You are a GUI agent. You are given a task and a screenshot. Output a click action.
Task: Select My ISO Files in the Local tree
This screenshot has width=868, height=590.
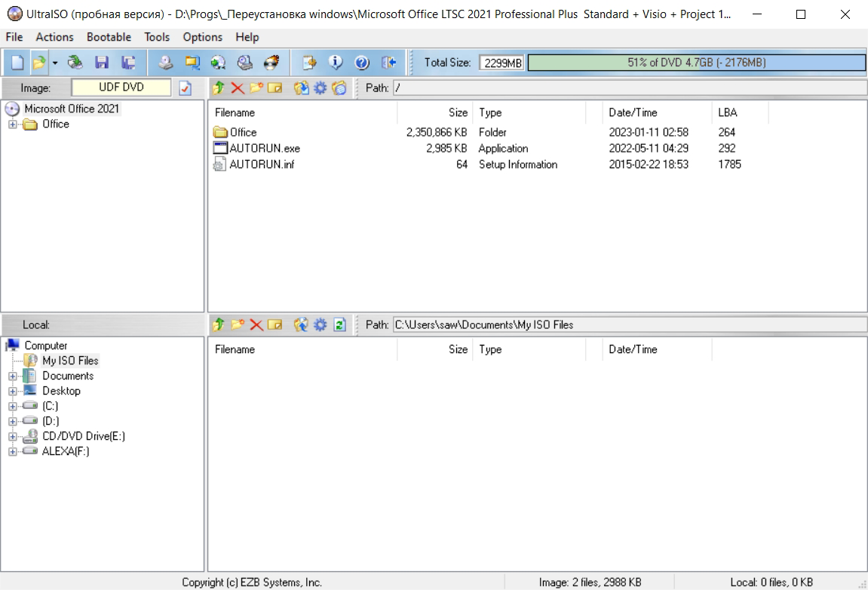[x=70, y=361]
